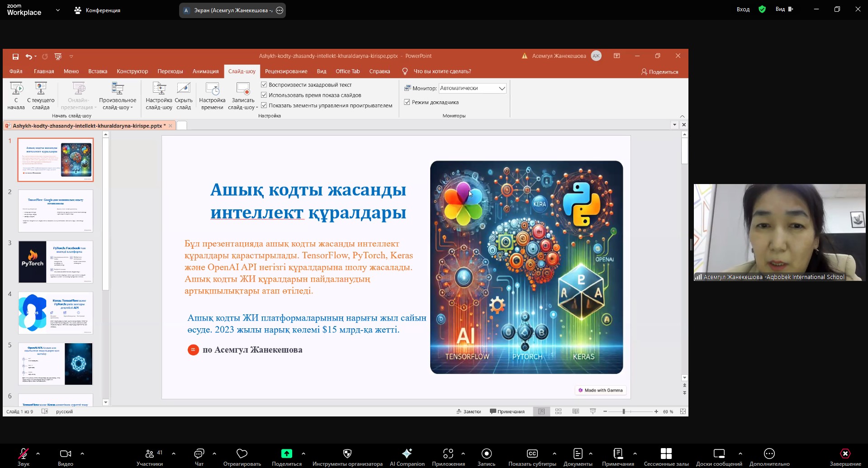
Task: Open the Рецензирование ribbon tab
Action: (x=286, y=71)
